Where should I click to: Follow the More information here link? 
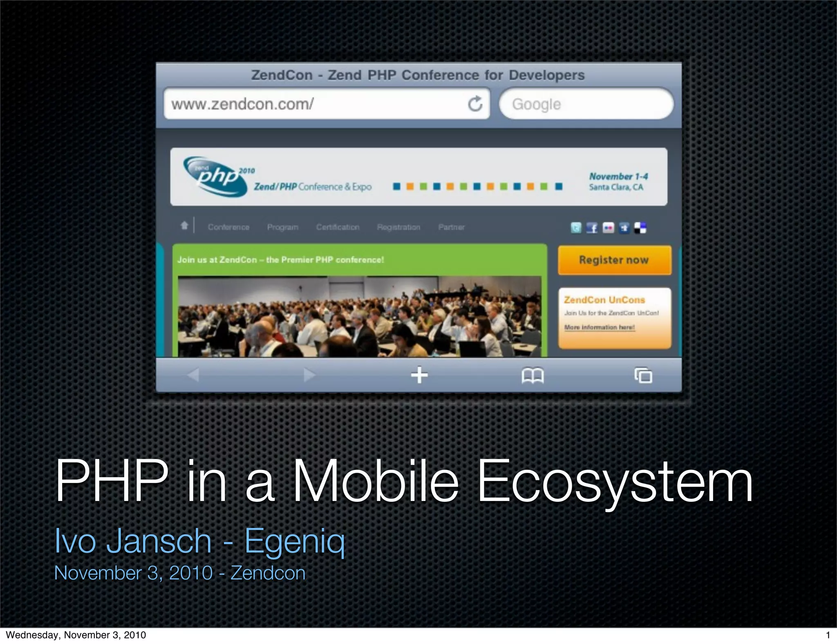point(599,327)
